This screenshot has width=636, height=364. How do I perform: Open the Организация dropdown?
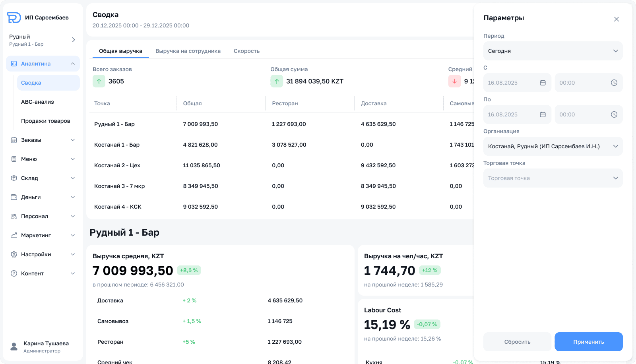[x=553, y=146]
